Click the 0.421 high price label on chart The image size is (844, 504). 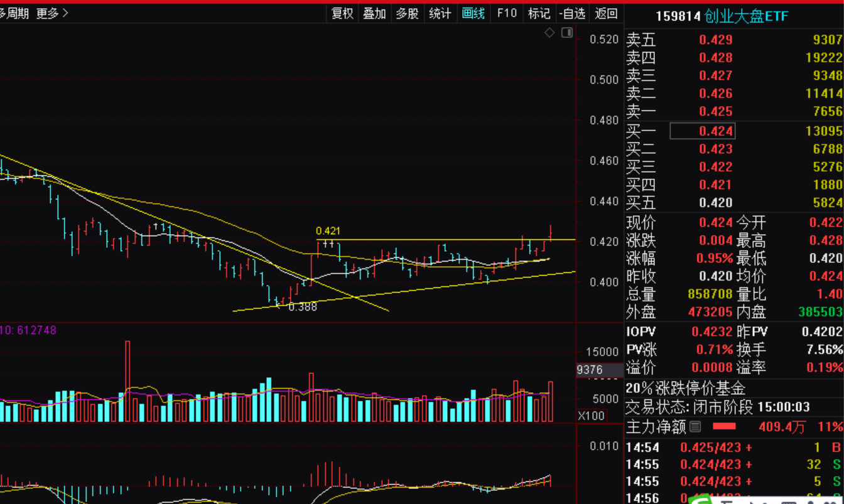pos(328,232)
